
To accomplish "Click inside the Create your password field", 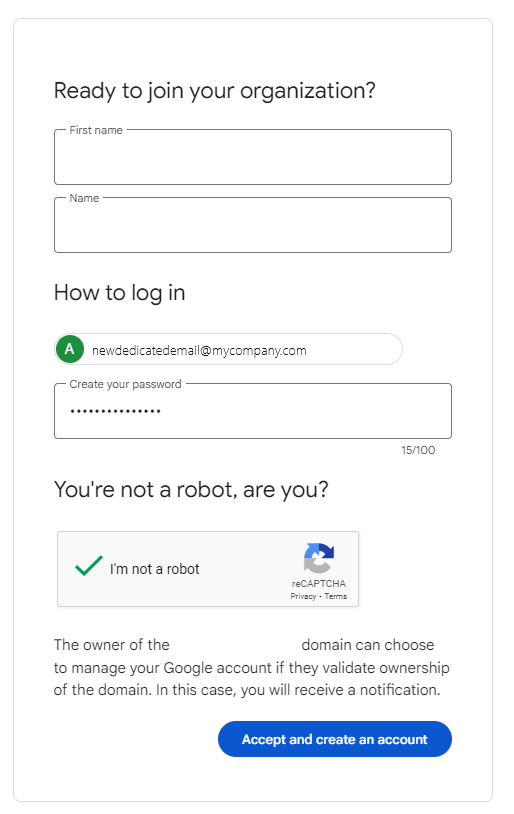I will coord(253,411).
